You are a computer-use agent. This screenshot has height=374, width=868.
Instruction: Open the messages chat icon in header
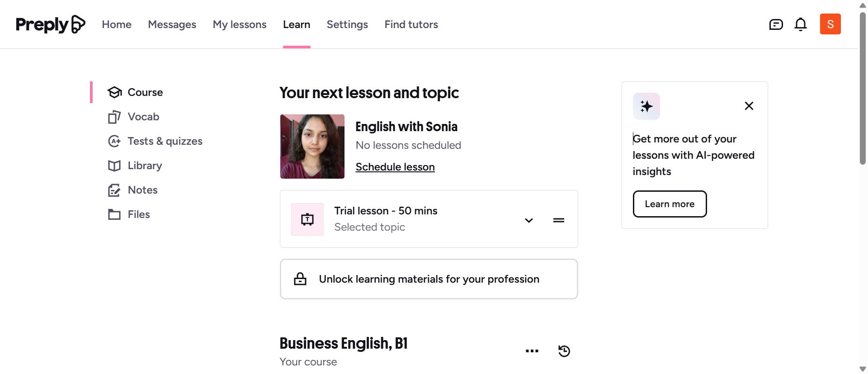[x=776, y=24]
